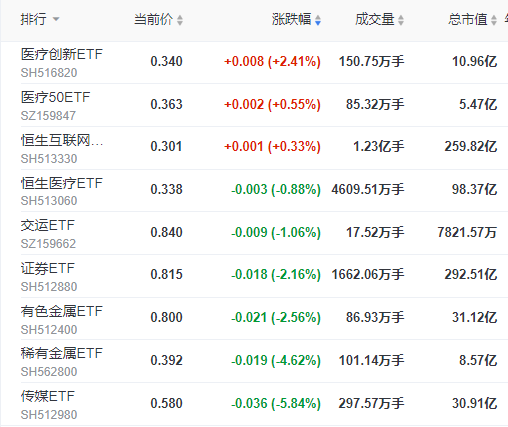Click change -0.019 (-4.62%)
Image resolution: width=508 pixels, height=427 pixels.
point(276,360)
